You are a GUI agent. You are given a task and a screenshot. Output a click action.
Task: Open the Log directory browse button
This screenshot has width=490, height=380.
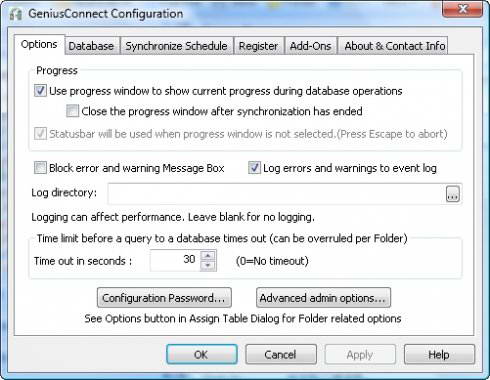[453, 194]
